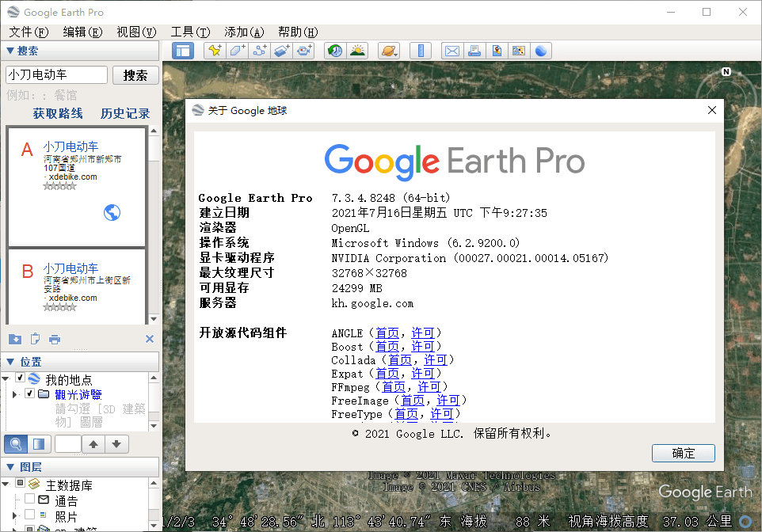The height and width of the screenshot is (532, 762).
Task: Confirm dialog with 确定 button
Action: click(684, 454)
